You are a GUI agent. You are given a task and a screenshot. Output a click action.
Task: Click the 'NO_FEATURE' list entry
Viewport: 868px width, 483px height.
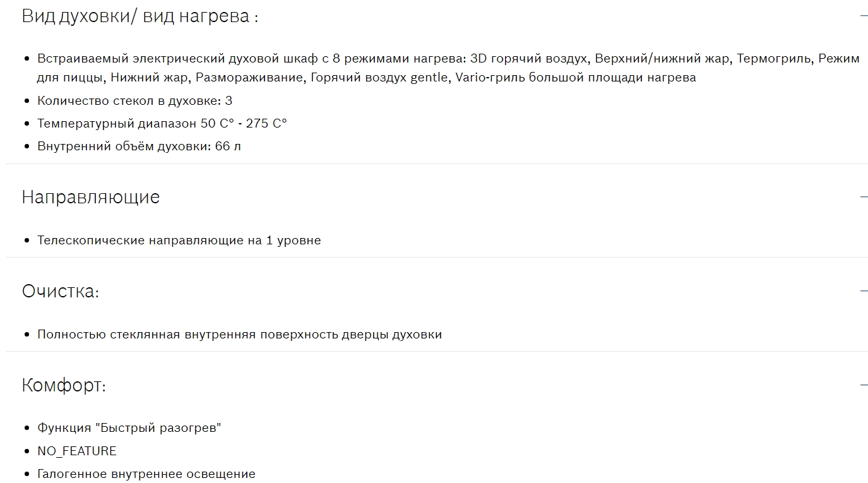(77, 451)
